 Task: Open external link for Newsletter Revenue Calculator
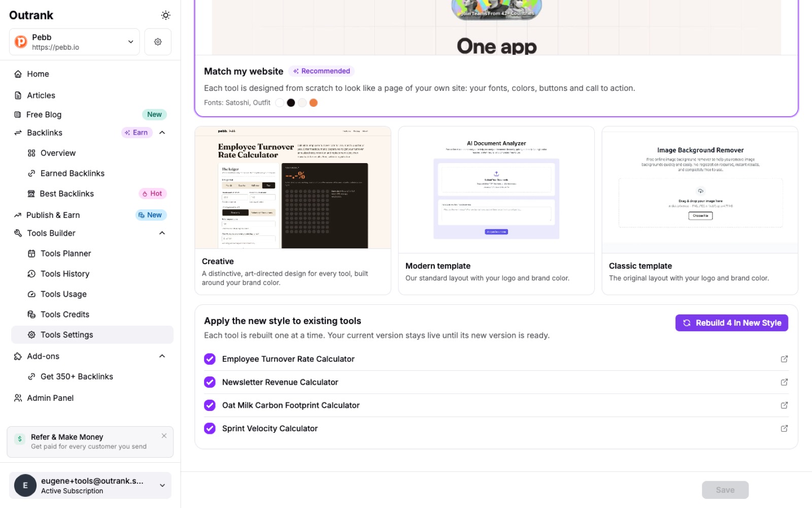point(784,383)
